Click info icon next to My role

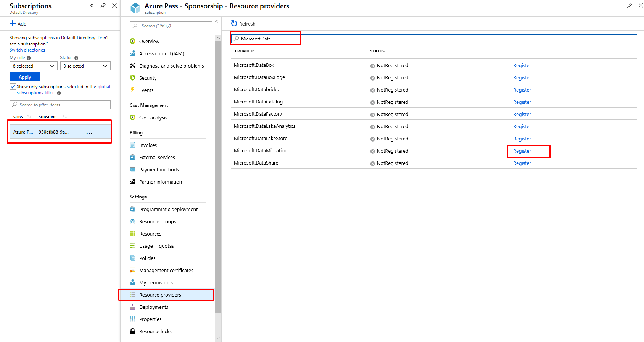pos(29,58)
